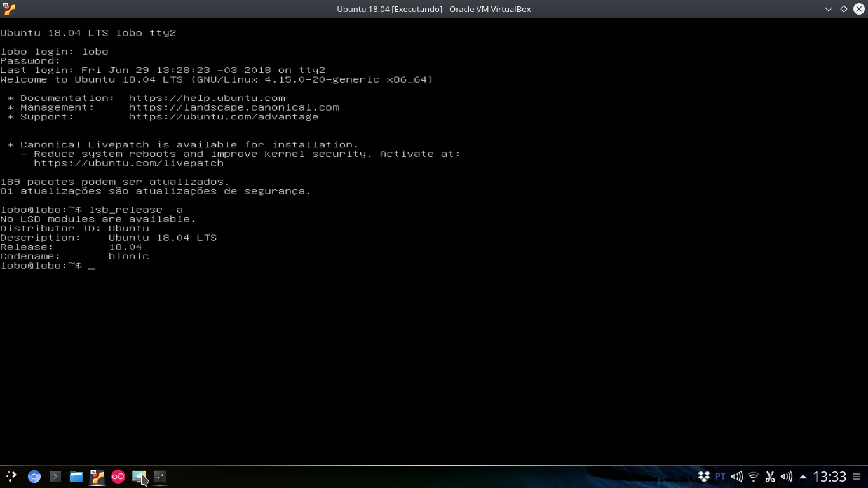Viewport: 868px width, 488px height.
Task: Click the 'https://ubuntu.com/livepatch' text
Action: pos(129,163)
